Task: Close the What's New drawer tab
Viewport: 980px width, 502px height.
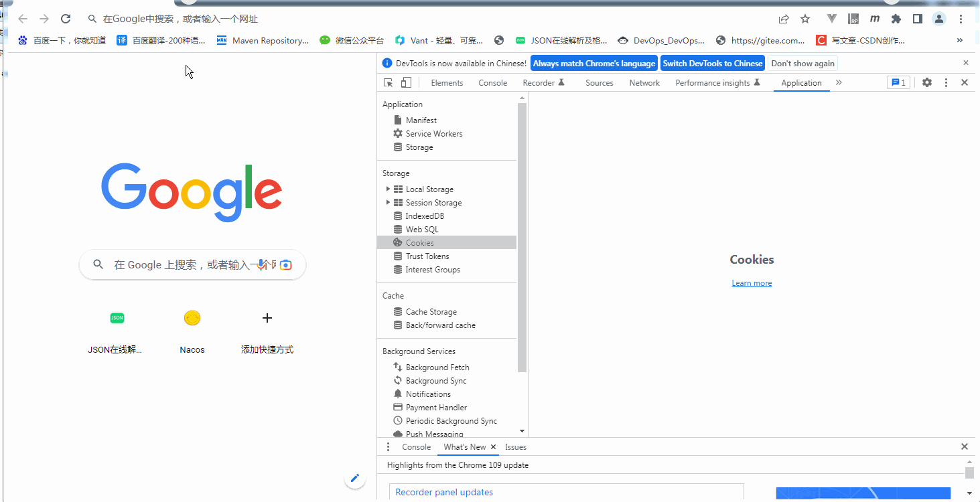Action: pyautogui.click(x=494, y=447)
